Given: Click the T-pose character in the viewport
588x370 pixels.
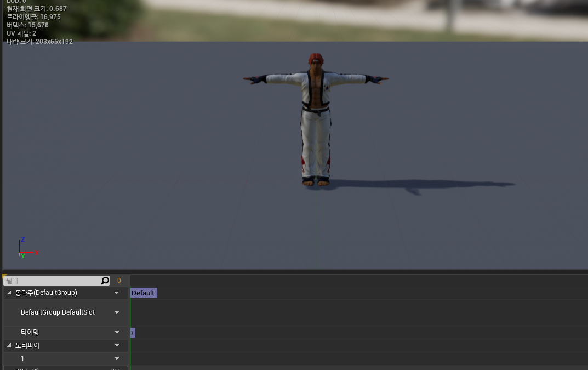Looking at the screenshot, I should [316, 119].
